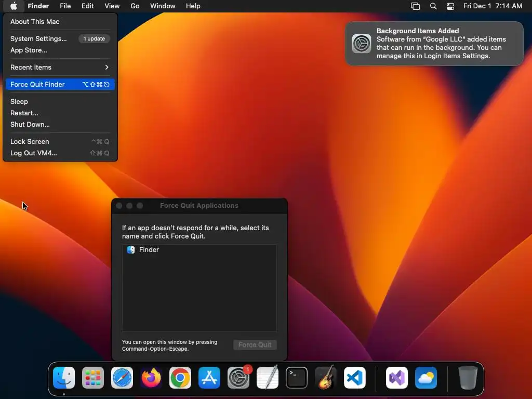Click the Stage Manager menu bar icon
The width and height of the screenshot is (532, 399).
(415, 6)
